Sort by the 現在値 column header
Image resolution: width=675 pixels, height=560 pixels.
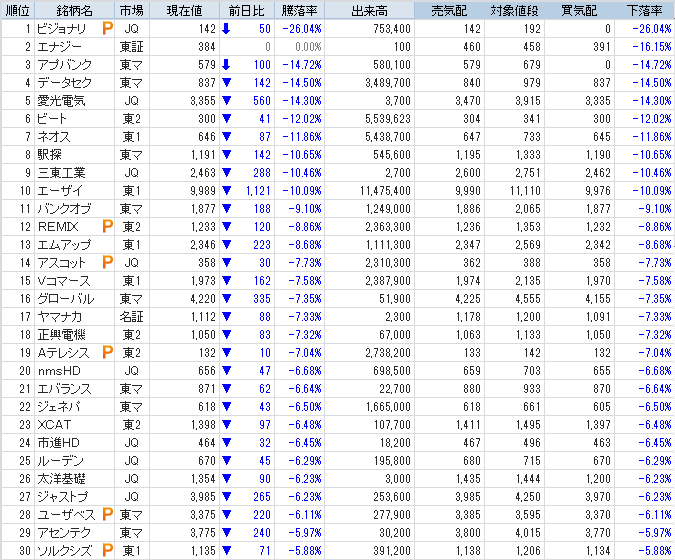pyautogui.click(x=184, y=10)
